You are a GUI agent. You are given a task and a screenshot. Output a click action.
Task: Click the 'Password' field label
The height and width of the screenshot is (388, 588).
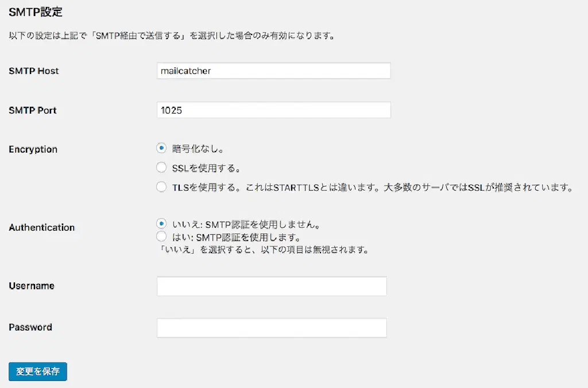[30, 327]
